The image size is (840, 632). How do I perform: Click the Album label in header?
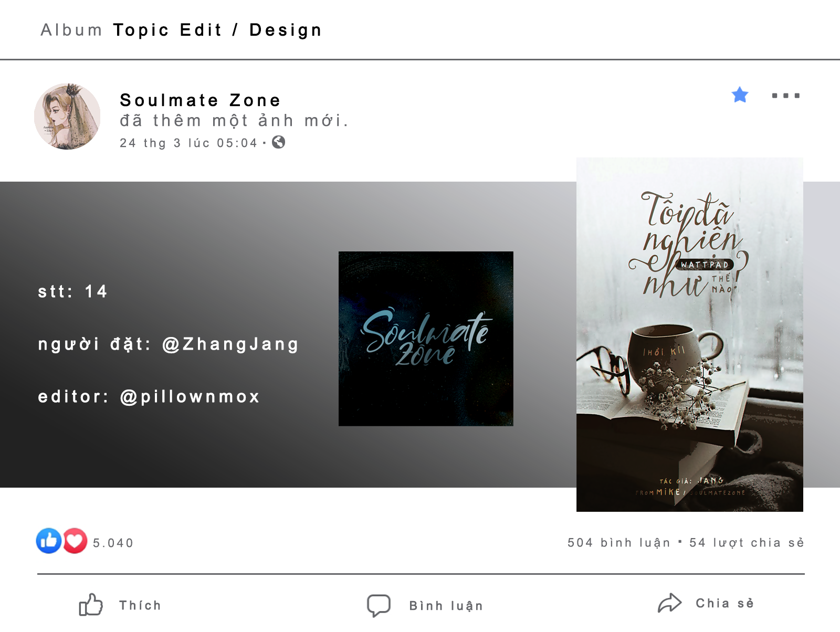click(x=71, y=30)
